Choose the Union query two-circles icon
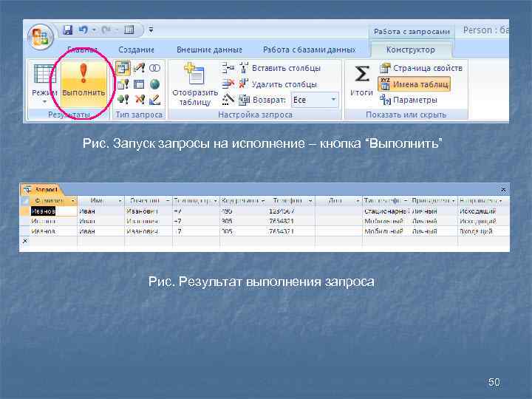532x399 pixels. (x=154, y=68)
